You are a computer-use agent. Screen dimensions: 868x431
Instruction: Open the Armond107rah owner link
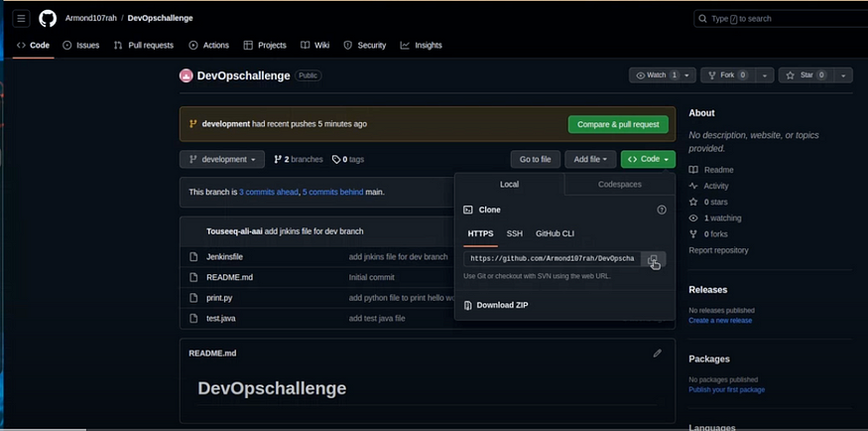[x=91, y=18]
